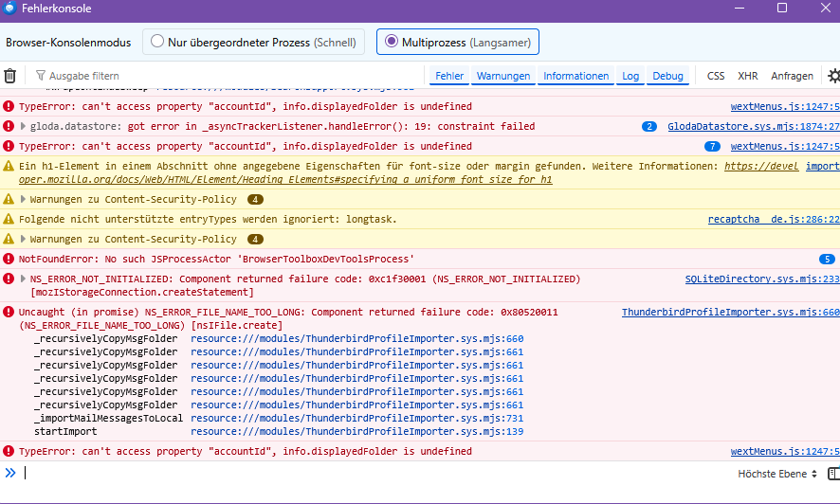Open the recaptcha__de.js:286:22 source link
This screenshot has width=840, height=504.
[x=773, y=219]
